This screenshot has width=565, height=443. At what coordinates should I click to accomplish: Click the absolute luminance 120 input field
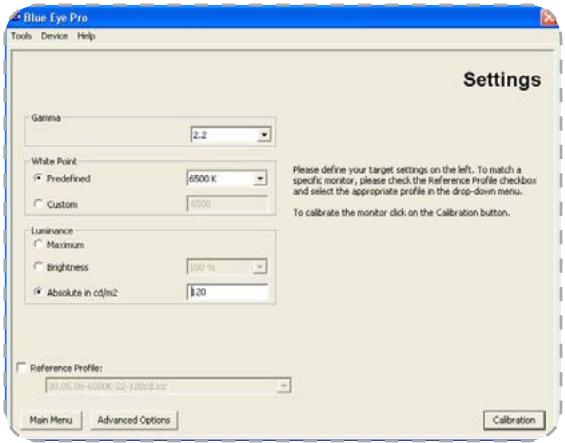click(228, 292)
